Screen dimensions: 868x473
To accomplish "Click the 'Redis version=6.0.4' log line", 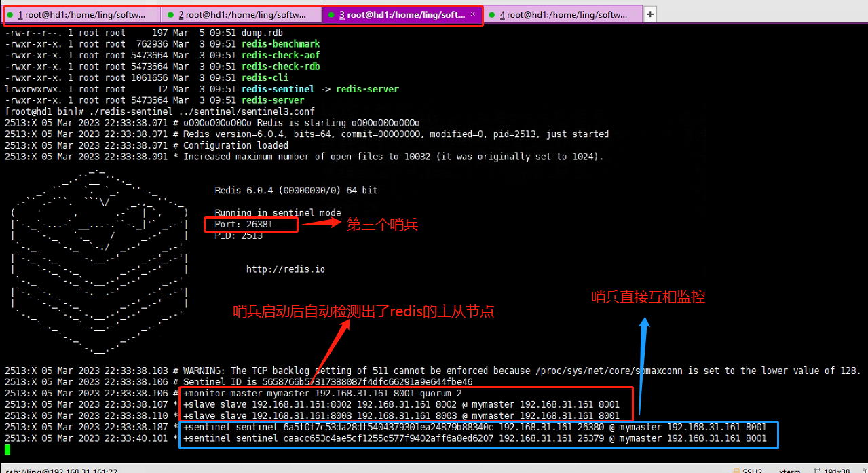I will coord(396,134).
